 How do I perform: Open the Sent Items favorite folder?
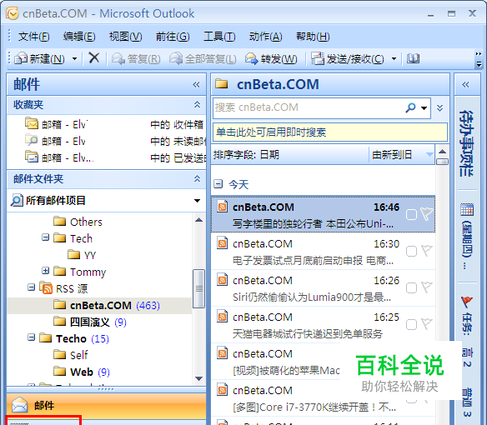point(32,157)
